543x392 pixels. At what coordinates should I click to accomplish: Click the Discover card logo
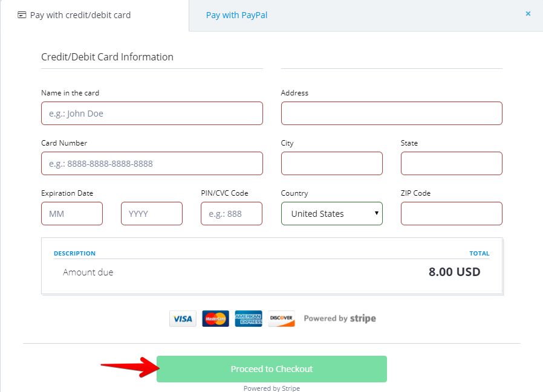pyautogui.click(x=281, y=319)
